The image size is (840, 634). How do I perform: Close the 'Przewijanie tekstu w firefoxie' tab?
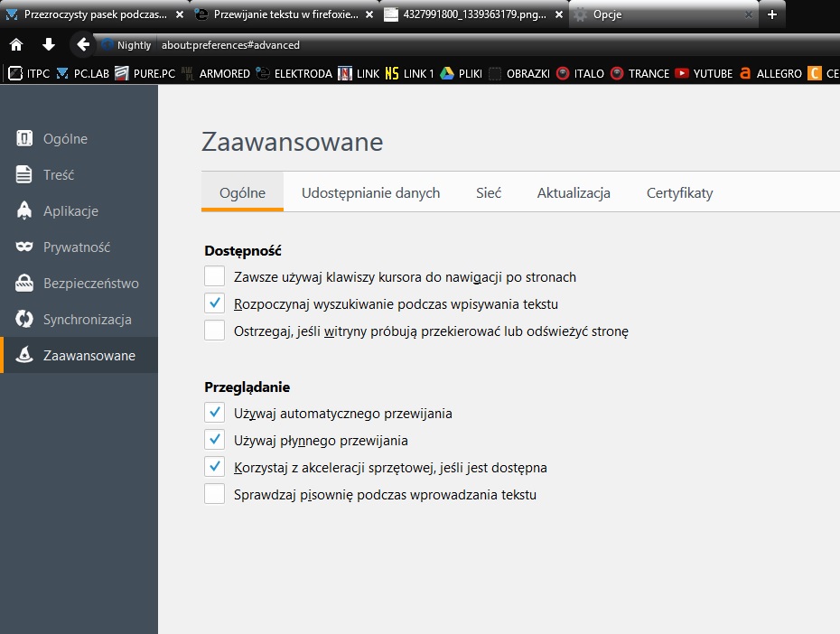pos(369,15)
